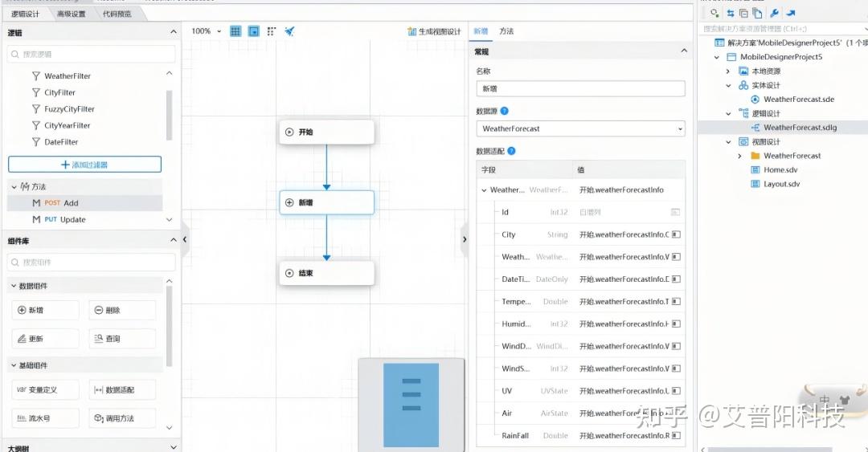This screenshot has width=868, height=452.
Task: Pick the 调用方法 component
Action: click(122, 418)
